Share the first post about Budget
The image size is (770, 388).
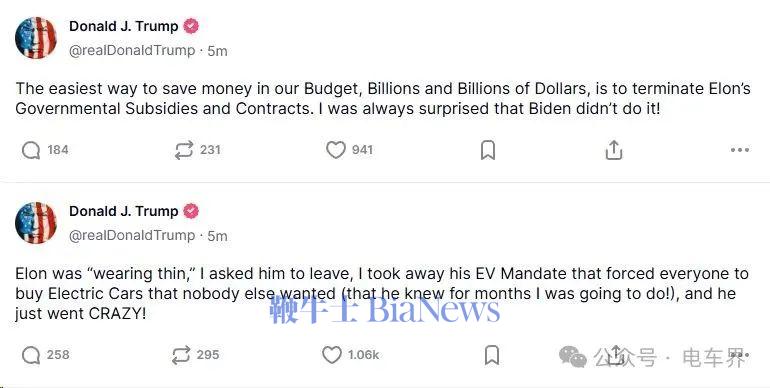point(613,150)
